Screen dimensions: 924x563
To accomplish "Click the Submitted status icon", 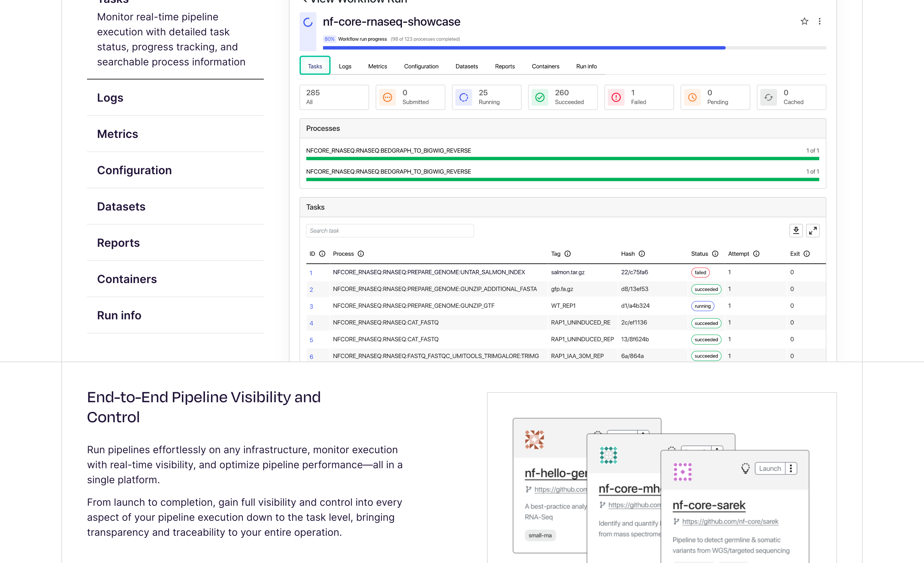I will tap(388, 98).
